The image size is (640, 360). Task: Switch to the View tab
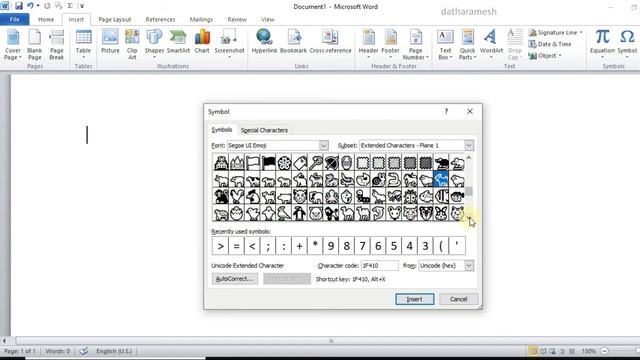267,19
